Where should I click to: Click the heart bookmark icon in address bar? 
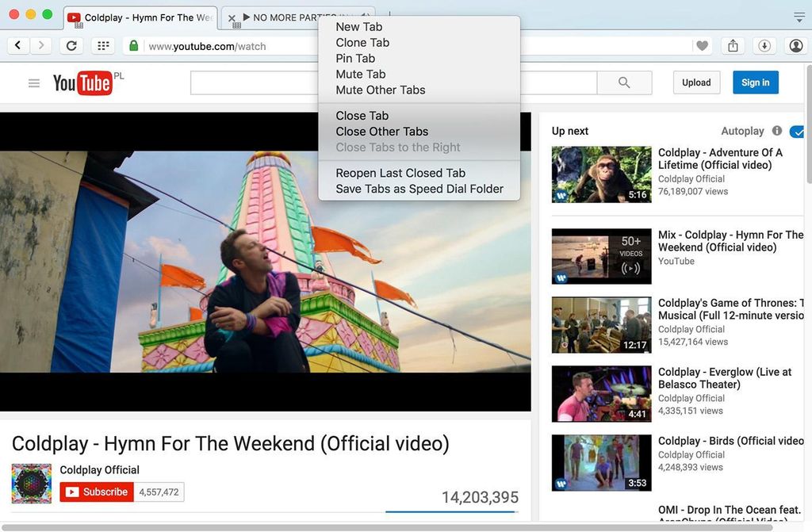(702, 46)
